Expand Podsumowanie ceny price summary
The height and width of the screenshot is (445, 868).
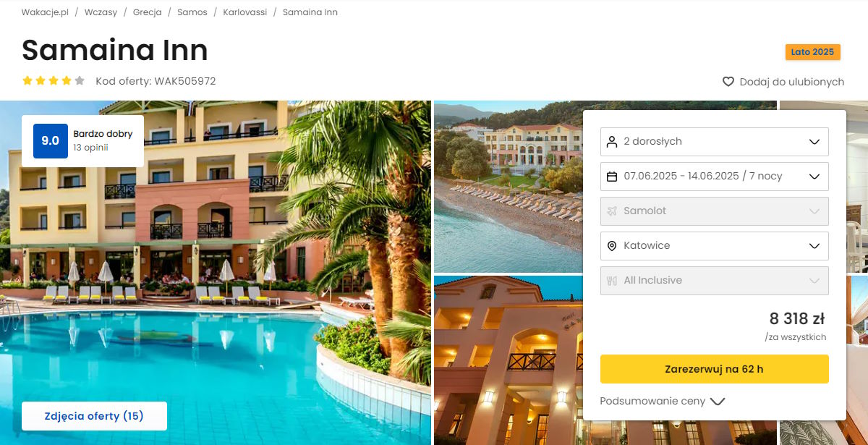tap(662, 401)
